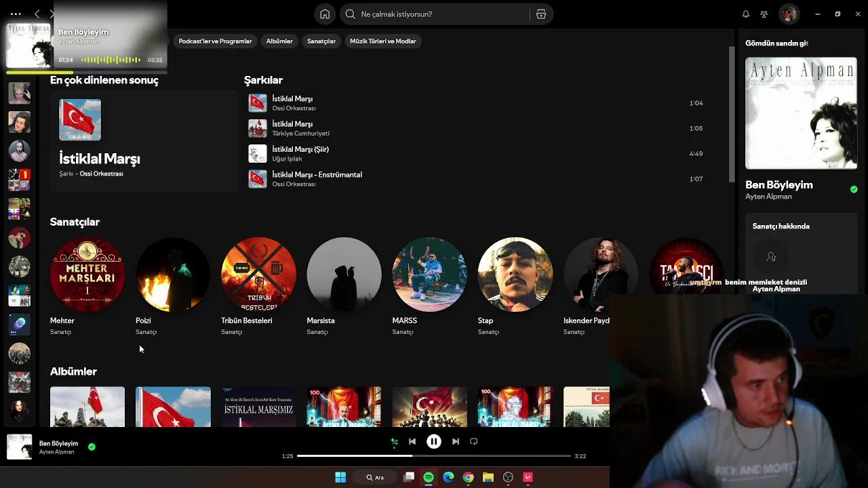Open the Sanatçılar section heading

(75, 222)
